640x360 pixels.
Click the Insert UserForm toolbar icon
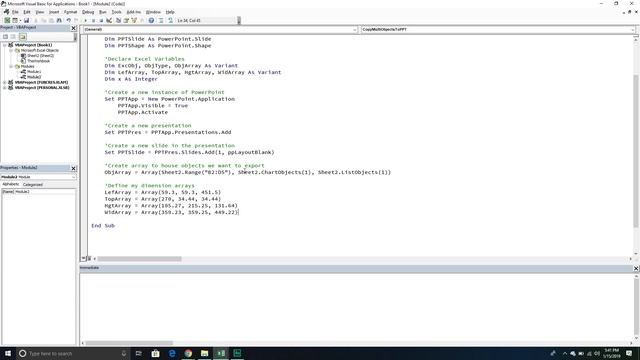(15, 20)
